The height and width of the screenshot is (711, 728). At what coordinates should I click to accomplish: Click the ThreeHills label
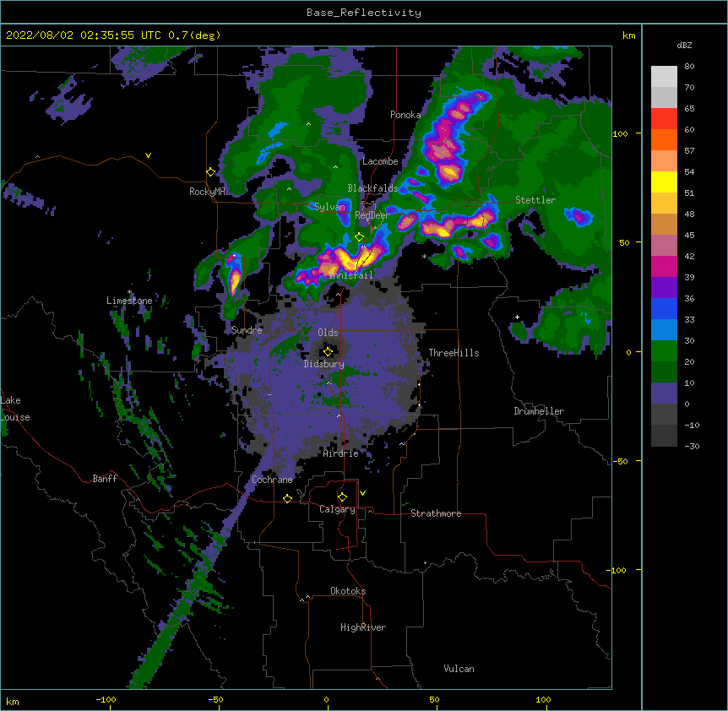454,353
